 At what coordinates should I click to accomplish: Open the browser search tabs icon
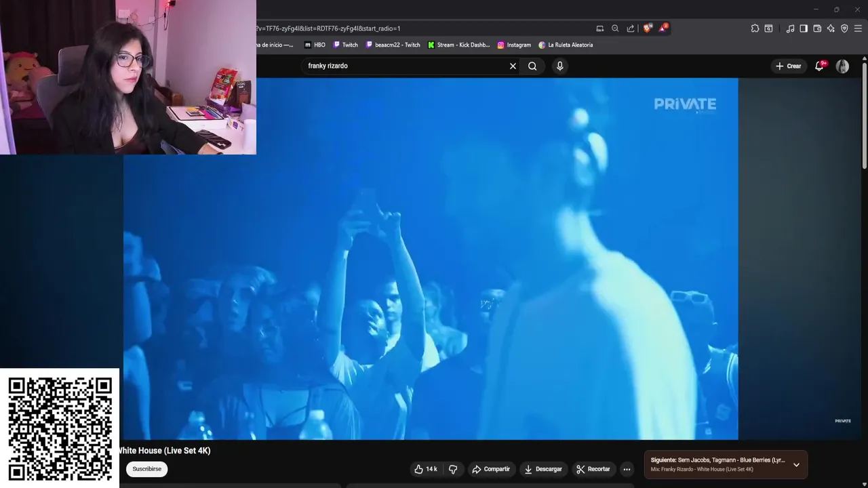point(768,28)
